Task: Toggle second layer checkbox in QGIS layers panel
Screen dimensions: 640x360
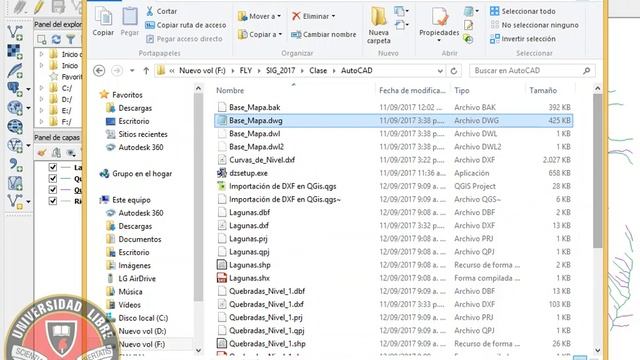Action: tap(53, 178)
